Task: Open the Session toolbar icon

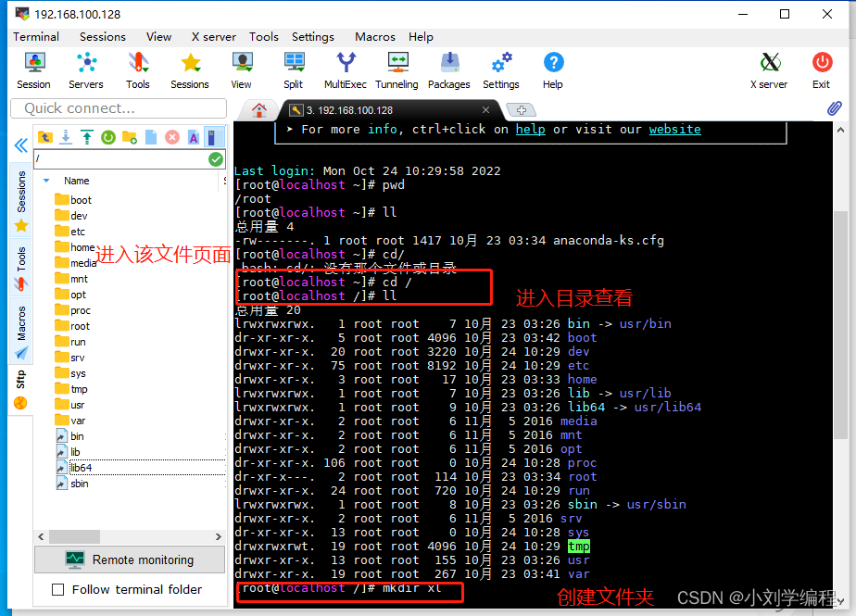Action: tap(34, 70)
